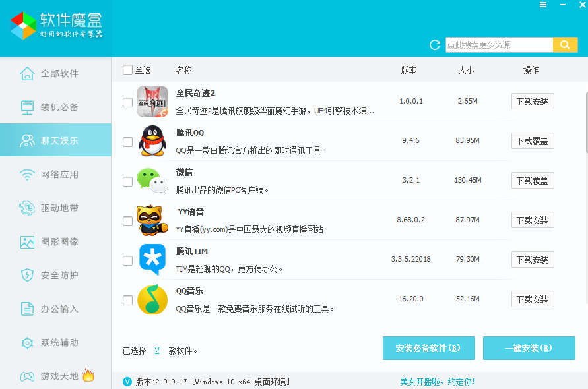This screenshot has height=389, width=588.
Task: Click the orange search magnifier button
Action: coord(565,45)
